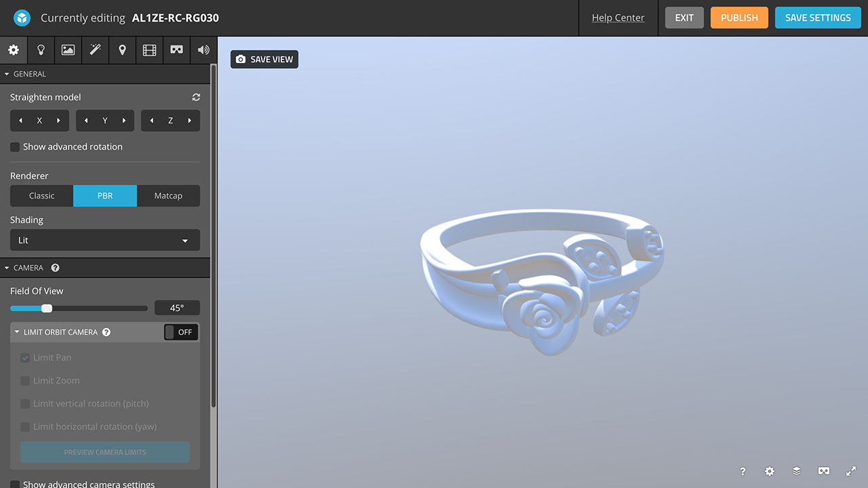This screenshot has height=488, width=868.
Task: Switch renderer to Matcap
Action: click(168, 196)
